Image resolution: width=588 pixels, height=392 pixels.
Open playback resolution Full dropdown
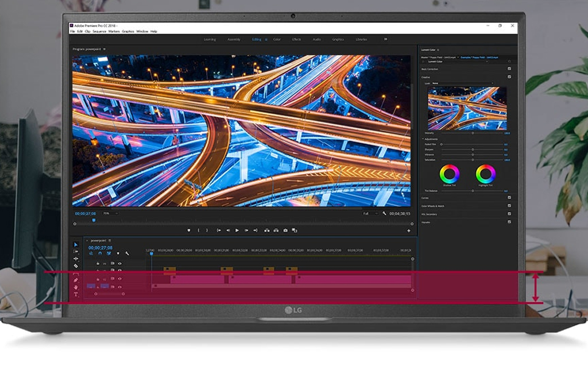tap(370, 213)
